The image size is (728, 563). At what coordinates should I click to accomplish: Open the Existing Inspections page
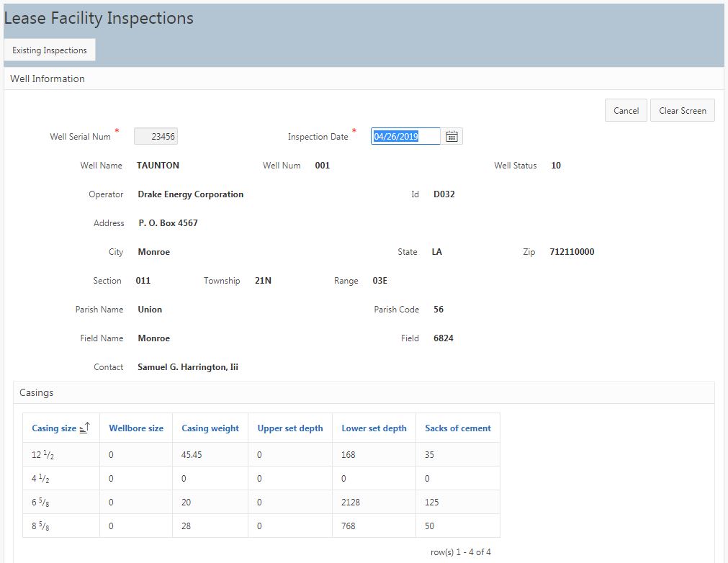point(50,50)
